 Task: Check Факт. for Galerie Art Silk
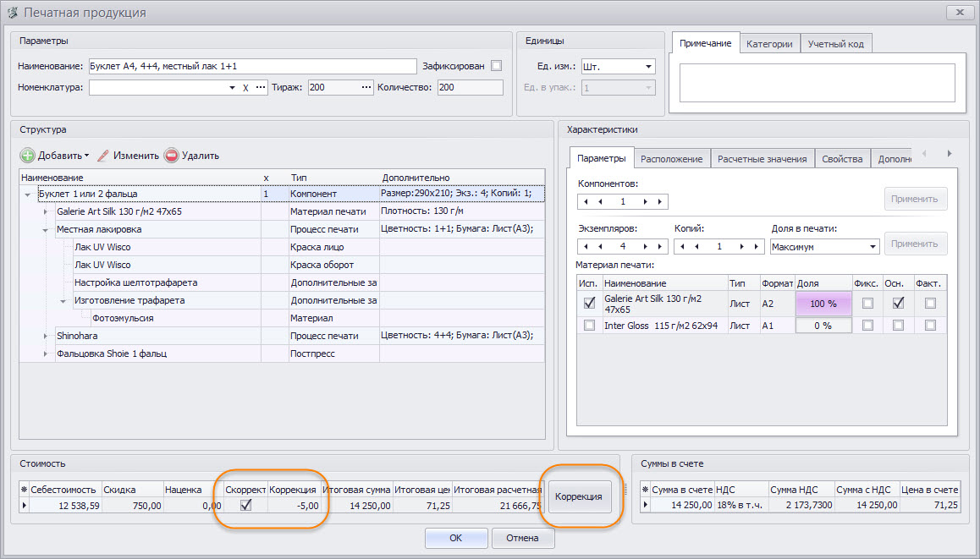[931, 303]
